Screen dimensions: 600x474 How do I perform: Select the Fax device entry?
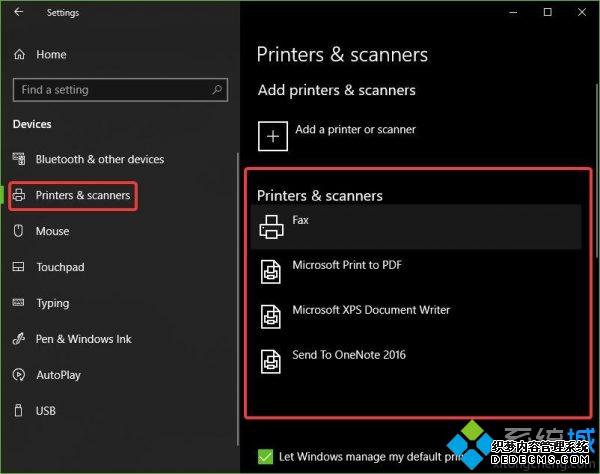point(416,227)
